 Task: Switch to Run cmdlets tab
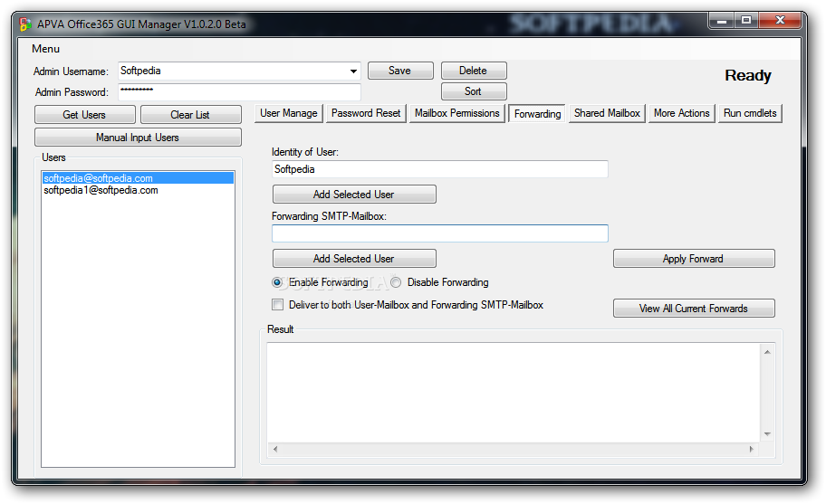pos(750,113)
